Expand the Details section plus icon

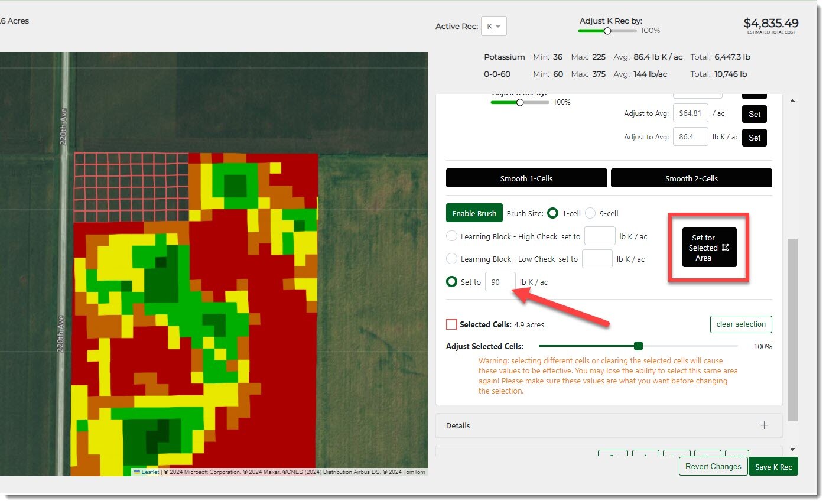tap(764, 425)
